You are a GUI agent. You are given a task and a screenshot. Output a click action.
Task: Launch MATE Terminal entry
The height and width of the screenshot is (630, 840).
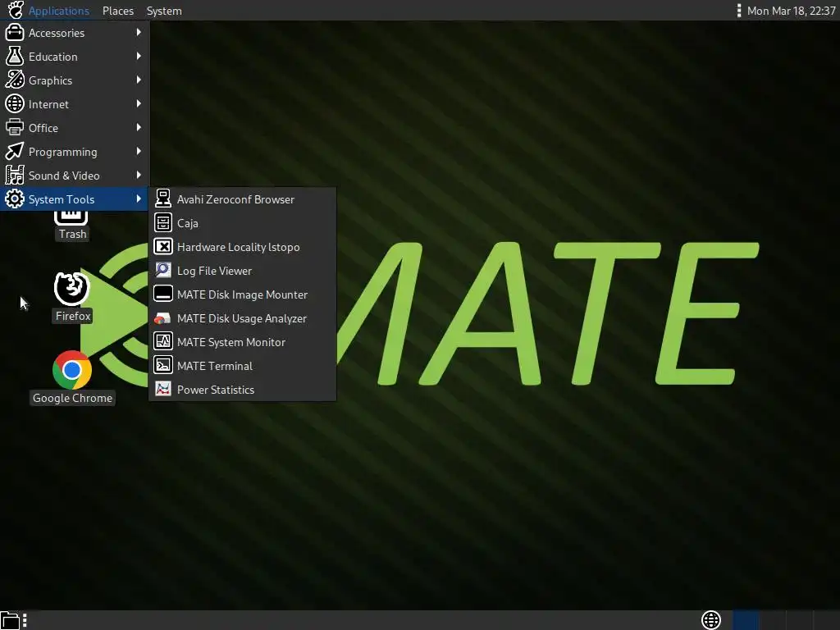(242, 365)
